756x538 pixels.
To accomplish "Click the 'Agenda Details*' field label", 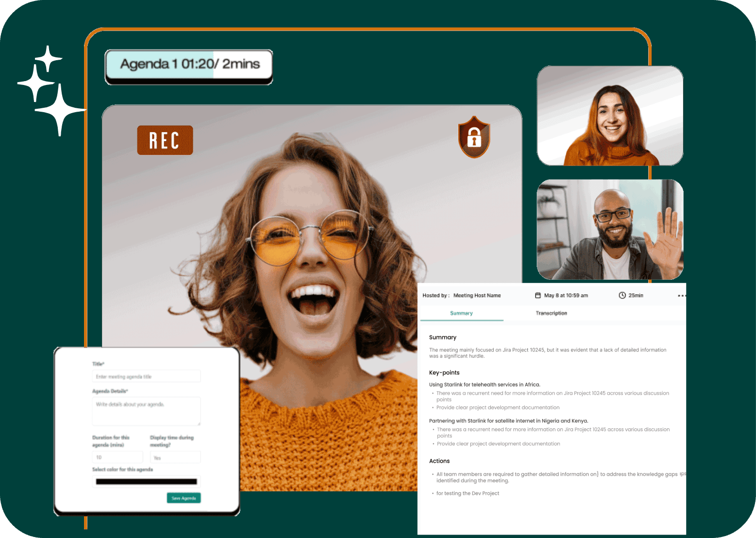I will click(x=110, y=391).
